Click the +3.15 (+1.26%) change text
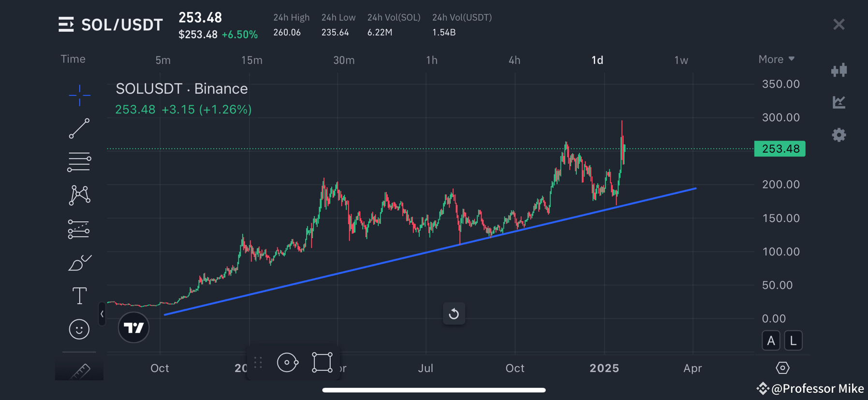 pyautogui.click(x=206, y=110)
